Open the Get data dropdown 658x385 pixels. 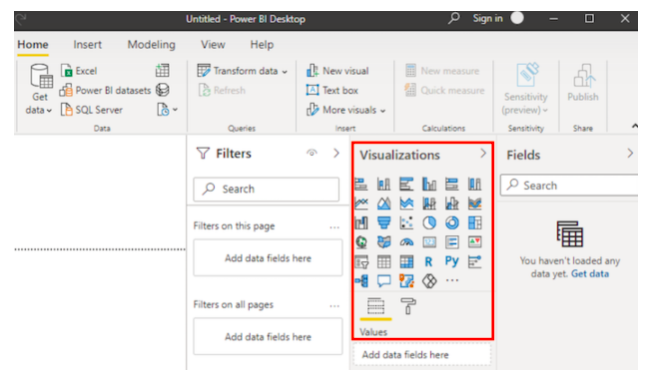[x=39, y=89]
